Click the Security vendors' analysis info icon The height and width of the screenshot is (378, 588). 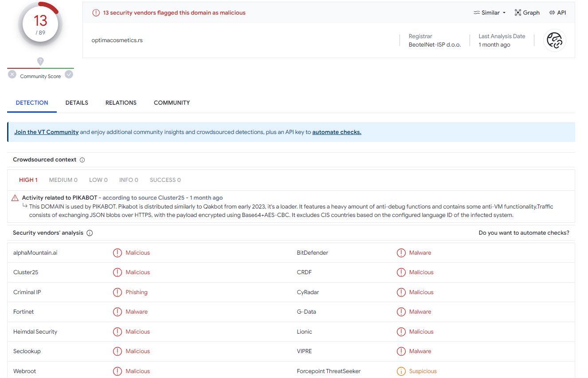[x=90, y=233]
